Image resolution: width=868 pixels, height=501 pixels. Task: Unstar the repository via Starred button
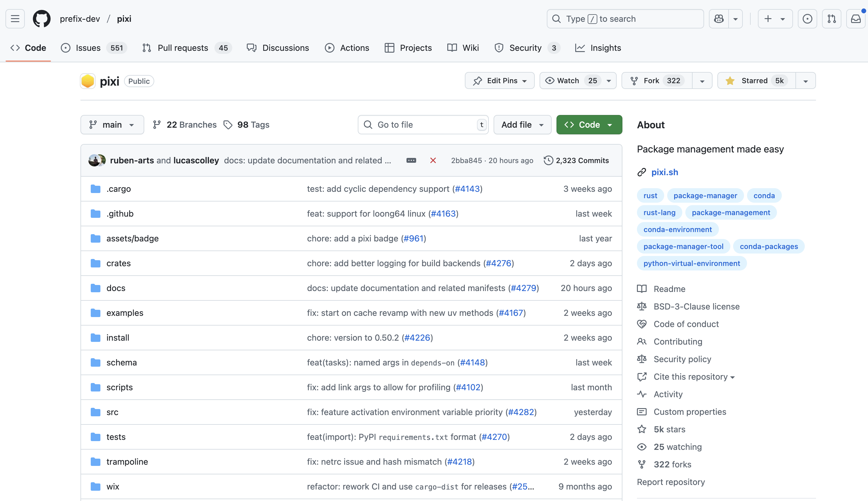(x=757, y=80)
